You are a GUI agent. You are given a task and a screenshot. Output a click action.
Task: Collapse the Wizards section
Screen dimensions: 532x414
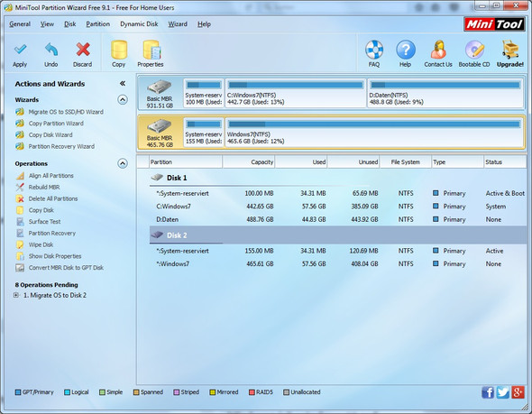(x=123, y=100)
